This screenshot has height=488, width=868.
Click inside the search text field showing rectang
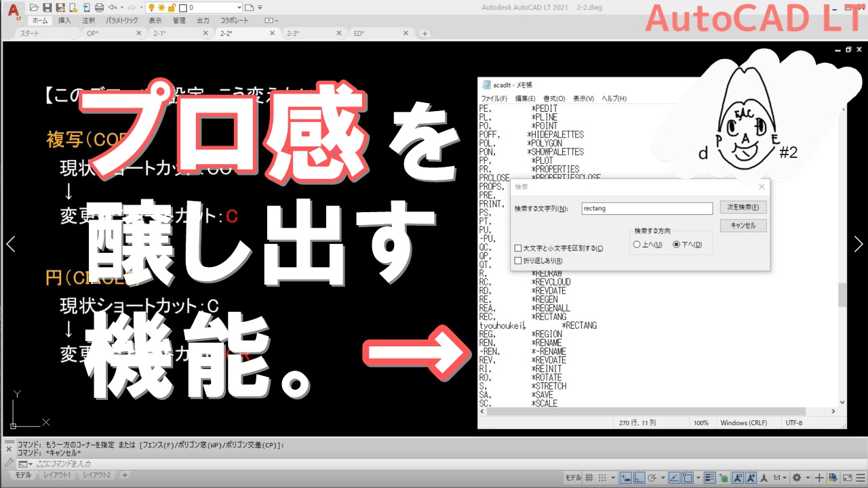point(646,208)
